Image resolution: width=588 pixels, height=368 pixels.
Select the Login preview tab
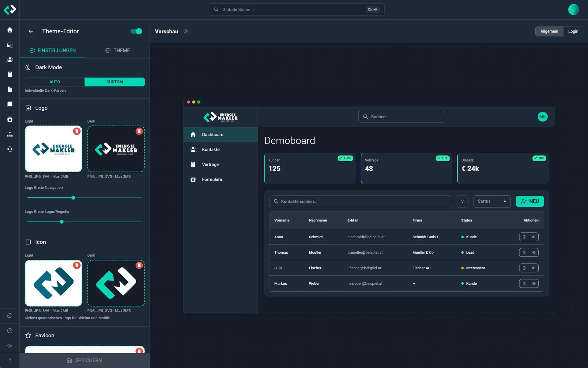pos(573,31)
